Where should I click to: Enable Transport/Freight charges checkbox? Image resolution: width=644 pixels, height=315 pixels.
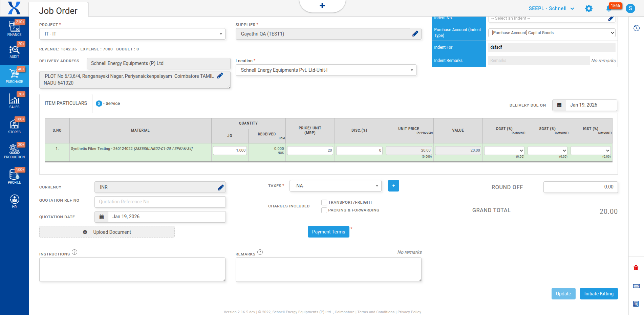(x=324, y=202)
